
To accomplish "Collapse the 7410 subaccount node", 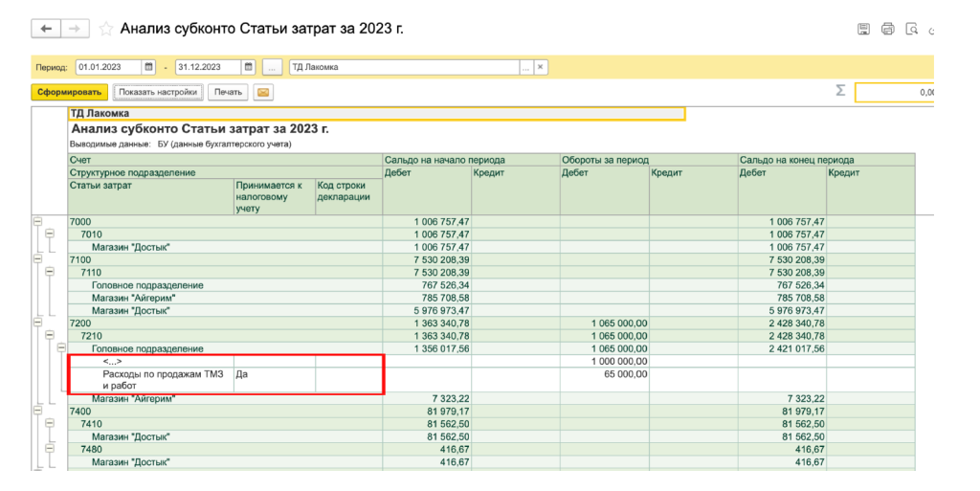I will point(50,424).
